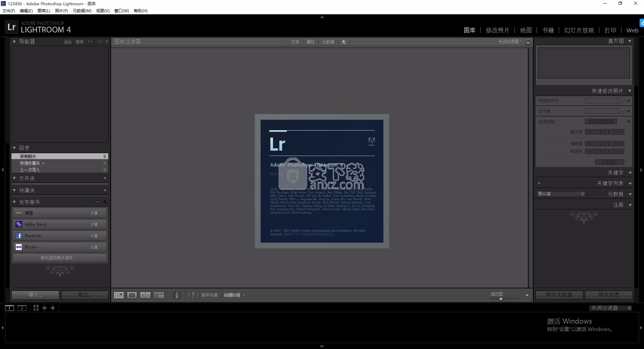Increase clarity with double right arrow

[619, 144]
